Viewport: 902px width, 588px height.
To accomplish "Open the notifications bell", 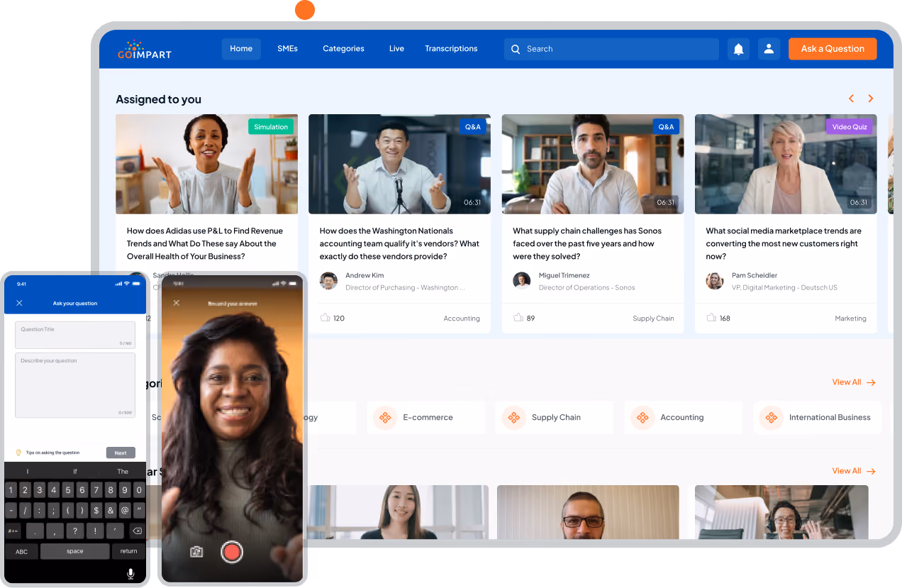I will (x=738, y=49).
